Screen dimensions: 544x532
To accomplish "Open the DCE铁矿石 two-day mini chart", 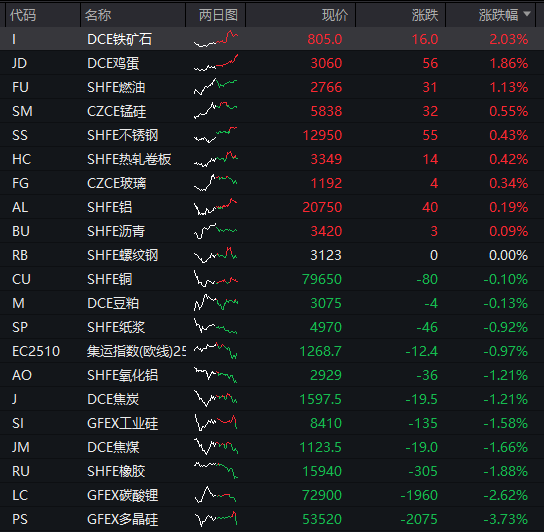I will pyautogui.click(x=216, y=39).
